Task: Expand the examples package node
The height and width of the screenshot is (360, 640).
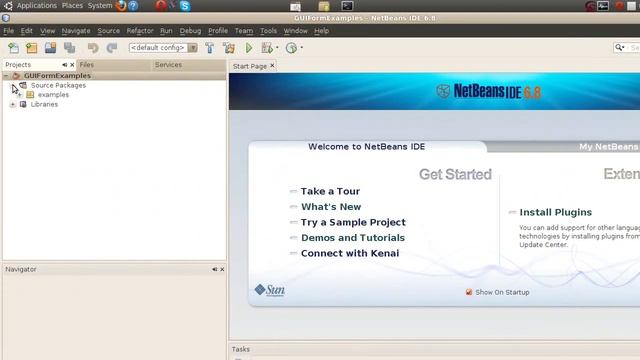Action: point(20,95)
